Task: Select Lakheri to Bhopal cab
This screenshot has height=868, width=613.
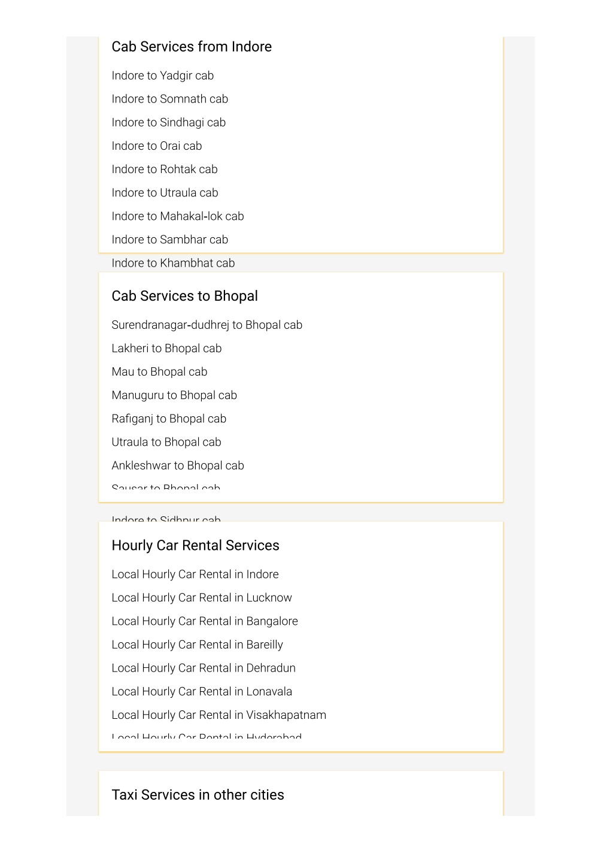Action: point(167,348)
